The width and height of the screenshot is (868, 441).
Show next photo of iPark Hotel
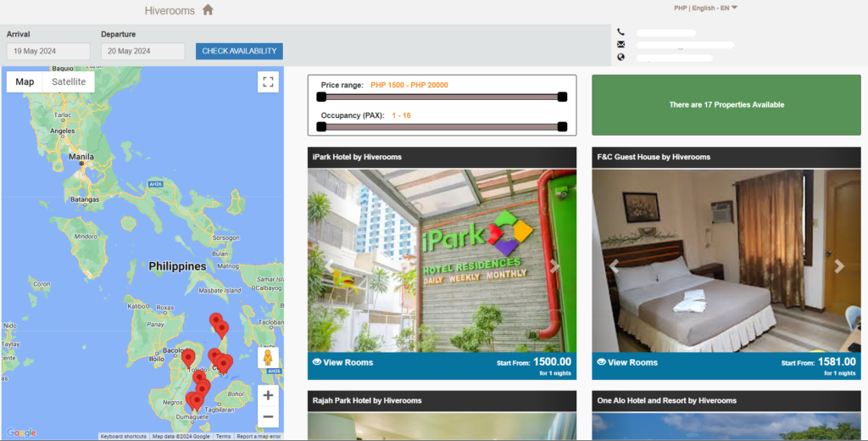(x=554, y=266)
